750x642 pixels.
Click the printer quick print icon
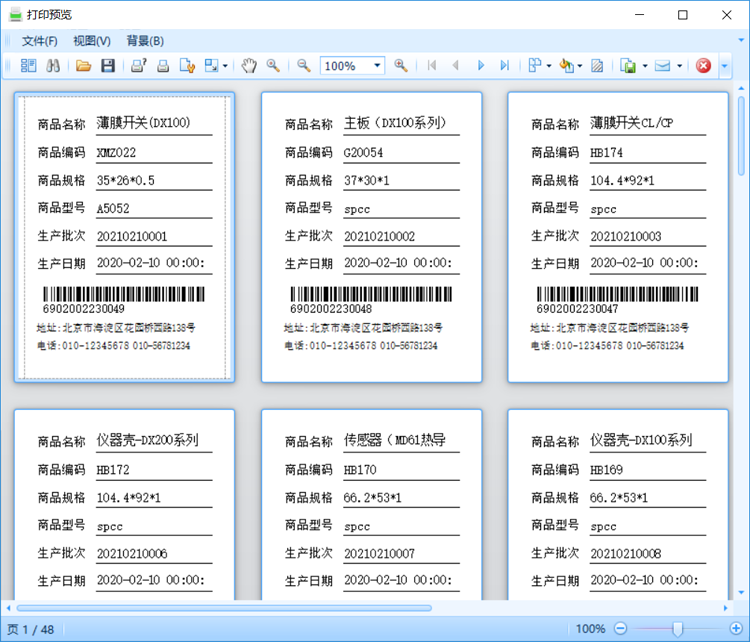pyautogui.click(x=163, y=66)
